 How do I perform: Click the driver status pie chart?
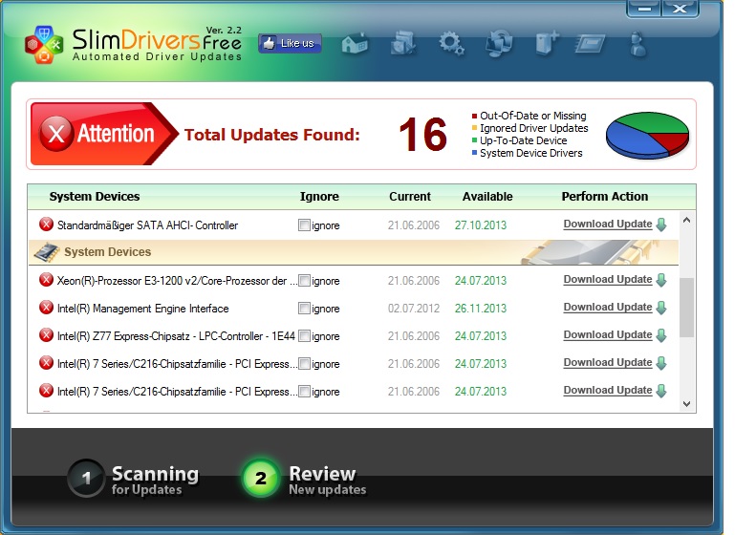click(x=647, y=135)
